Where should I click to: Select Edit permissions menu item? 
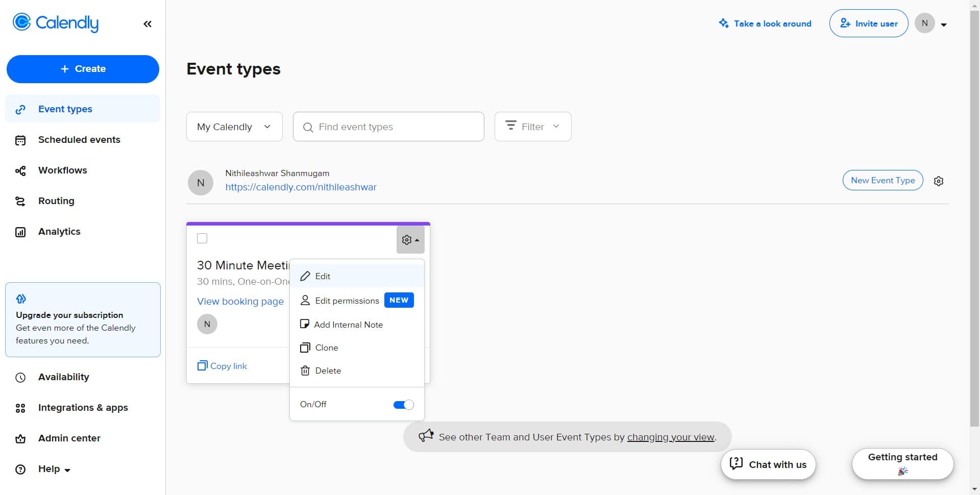coord(347,301)
